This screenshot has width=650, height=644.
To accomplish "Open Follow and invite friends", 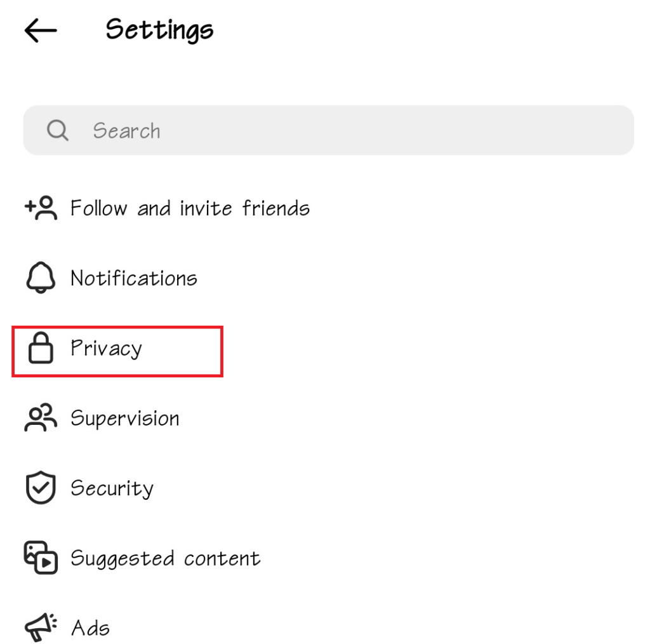I will pyautogui.click(x=190, y=208).
